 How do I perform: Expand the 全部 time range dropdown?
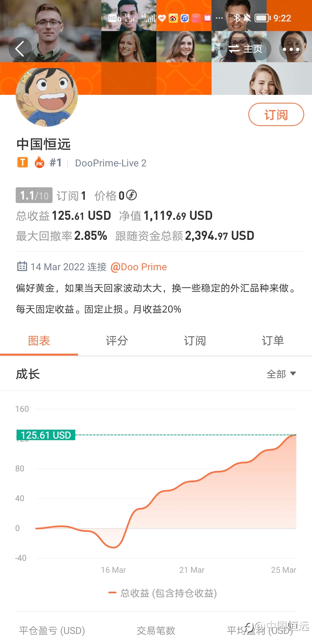281,374
